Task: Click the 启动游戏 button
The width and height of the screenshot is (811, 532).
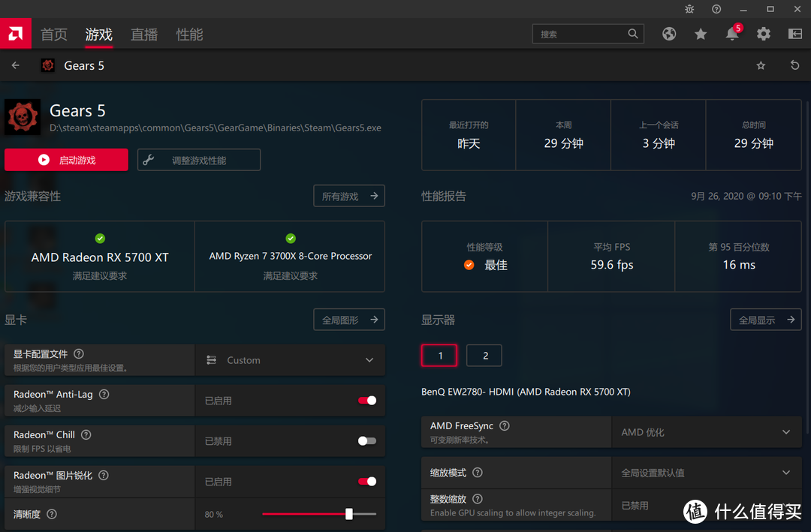Action: [x=66, y=160]
